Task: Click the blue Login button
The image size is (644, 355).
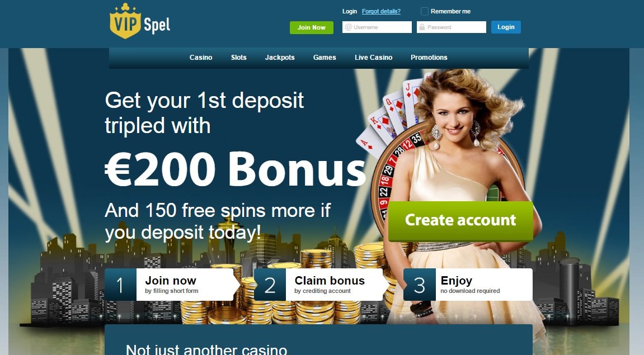Action: (506, 27)
